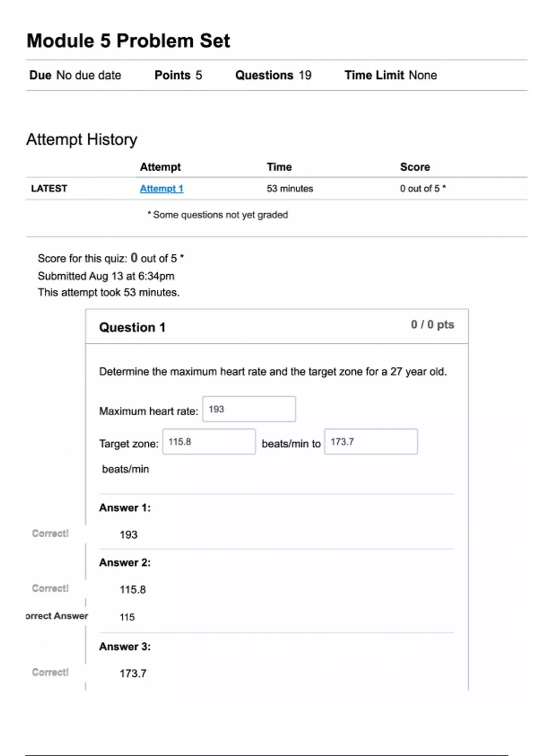This screenshot has height=756, width=534.
Task: Click the Time Limit None label
Action: coord(390,75)
